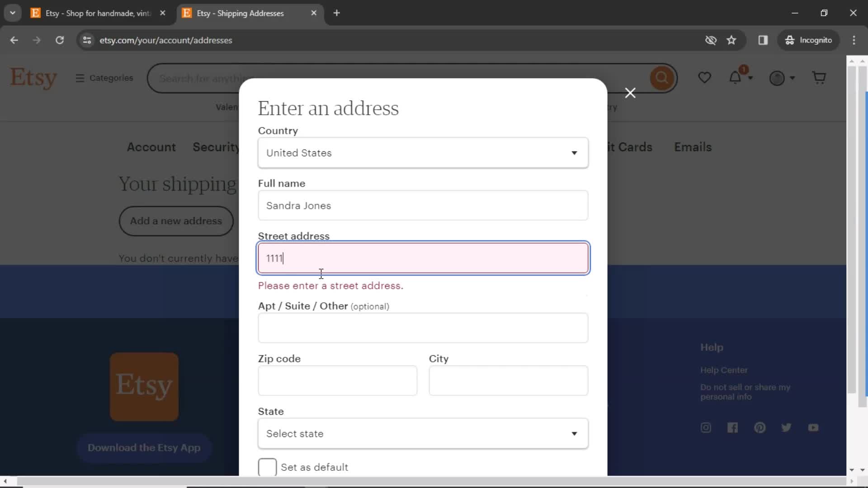Open the Categories menu icon
868x488 pixels.
(x=80, y=78)
